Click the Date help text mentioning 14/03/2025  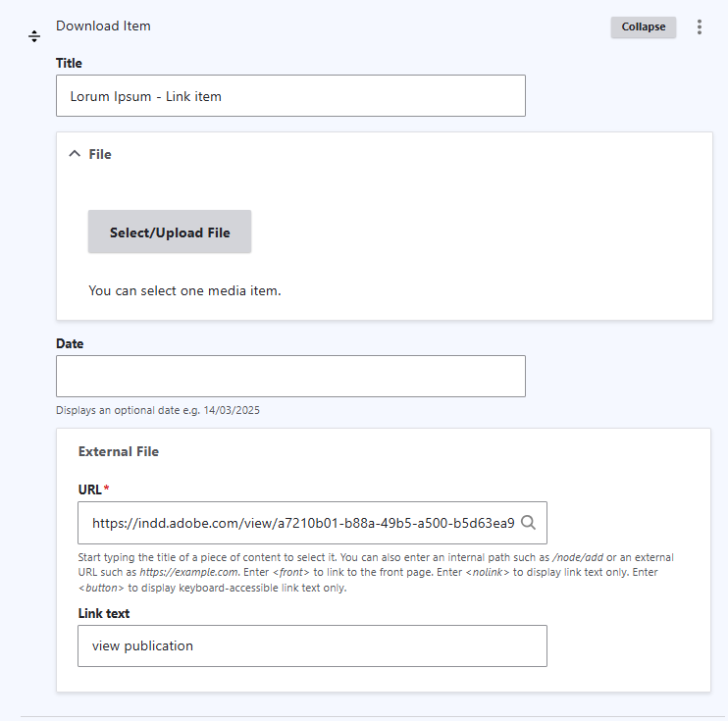tap(158, 410)
